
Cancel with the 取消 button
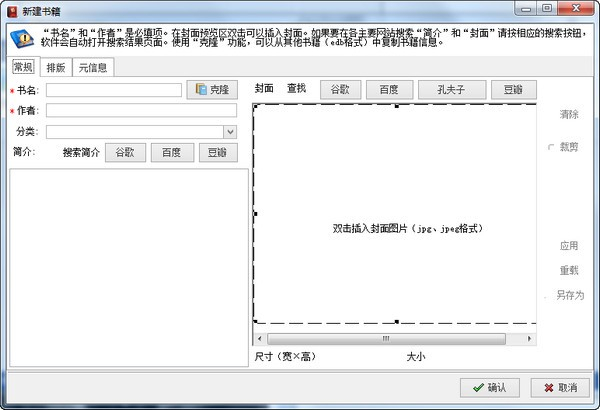pyautogui.click(x=560, y=388)
